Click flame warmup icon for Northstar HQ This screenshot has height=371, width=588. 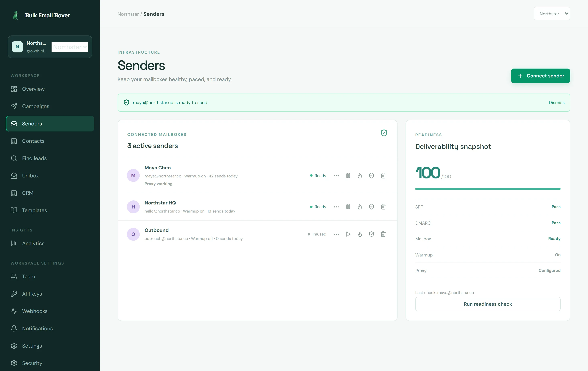click(360, 207)
